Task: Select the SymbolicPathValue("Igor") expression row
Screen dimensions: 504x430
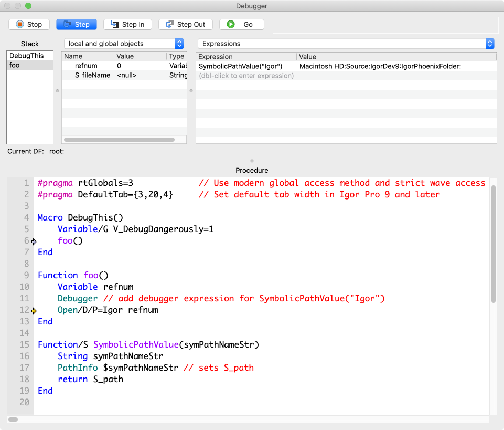Action: point(346,66)
